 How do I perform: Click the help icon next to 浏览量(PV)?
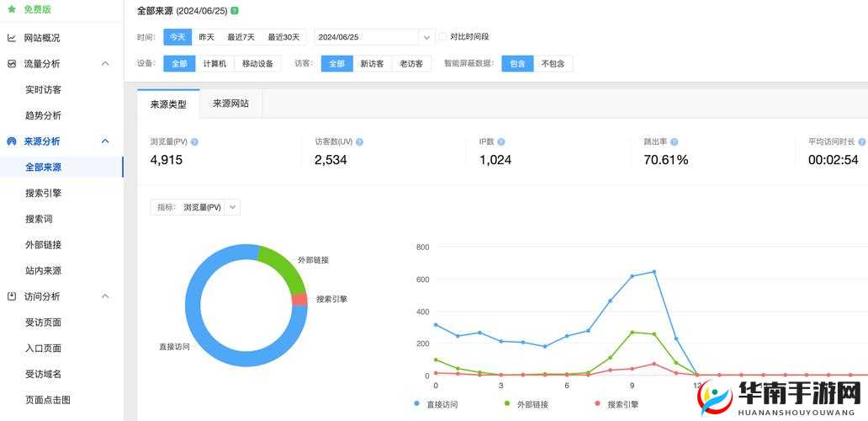pos(194,141)
